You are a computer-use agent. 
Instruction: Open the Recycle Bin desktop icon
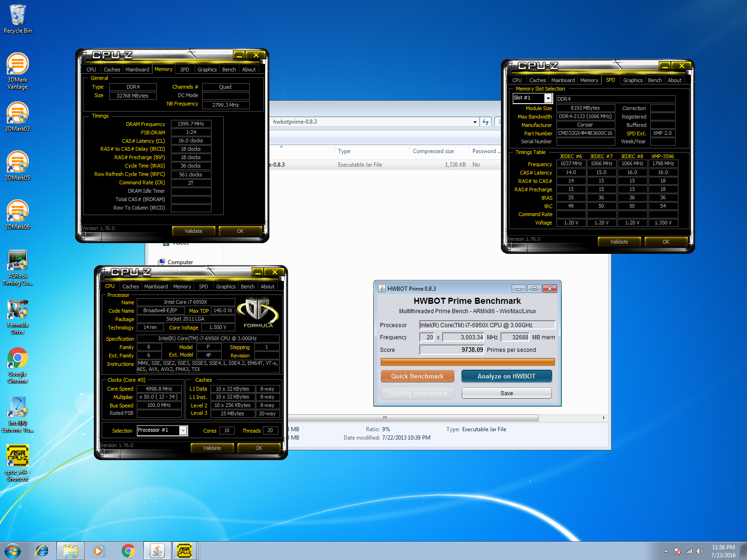tap(18, 19)
